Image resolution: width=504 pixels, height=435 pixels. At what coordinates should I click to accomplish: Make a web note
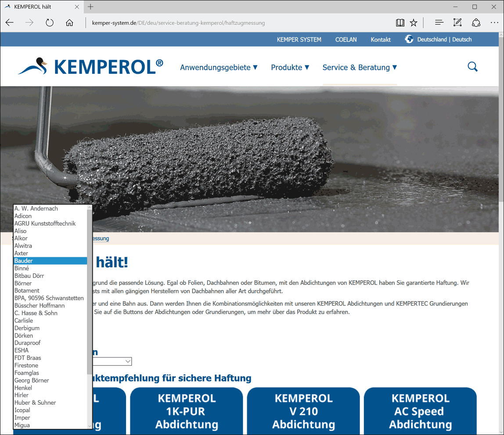pyautogui.click(x=457, y=22)
